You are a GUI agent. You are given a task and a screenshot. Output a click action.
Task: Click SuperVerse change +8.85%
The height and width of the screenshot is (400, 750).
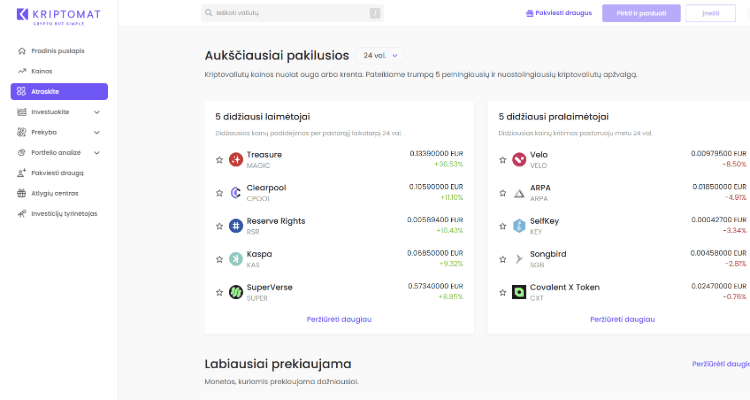[451, 297]
